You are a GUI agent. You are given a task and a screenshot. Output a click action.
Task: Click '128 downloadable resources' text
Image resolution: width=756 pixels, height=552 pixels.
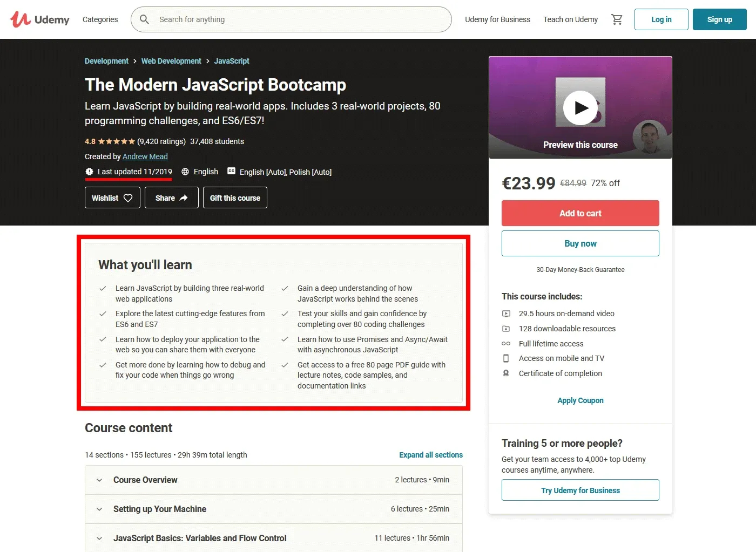(x=567, y=329)
